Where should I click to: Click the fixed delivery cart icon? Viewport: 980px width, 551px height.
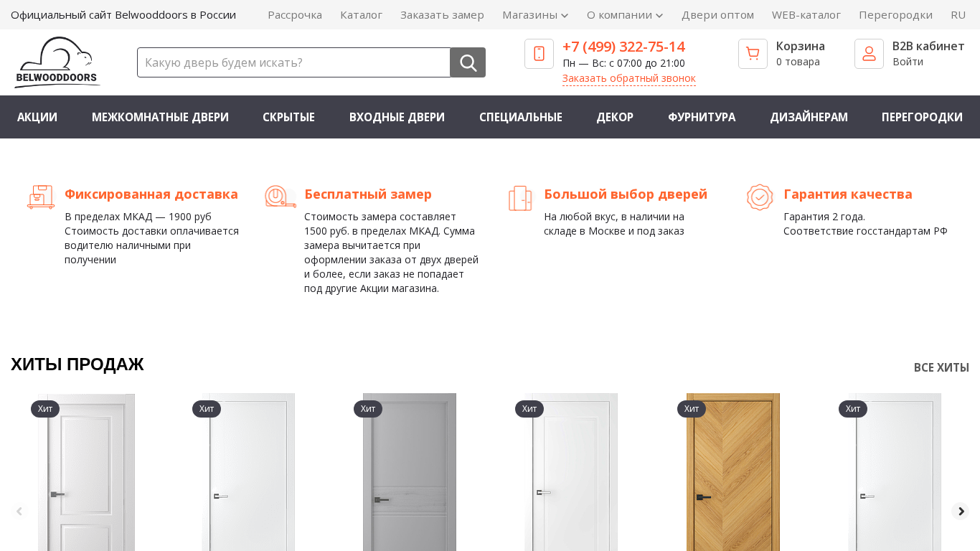pyautogui.click(x=41, y=197)
